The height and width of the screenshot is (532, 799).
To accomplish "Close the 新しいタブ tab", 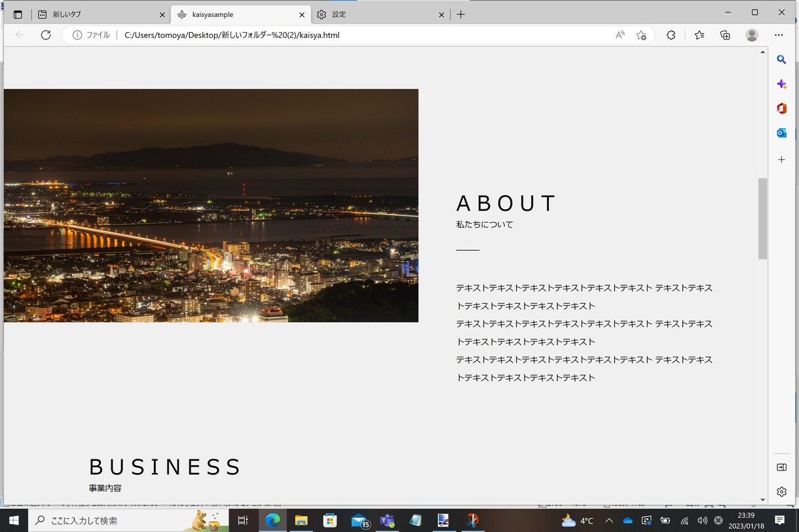I will point(162,14).
